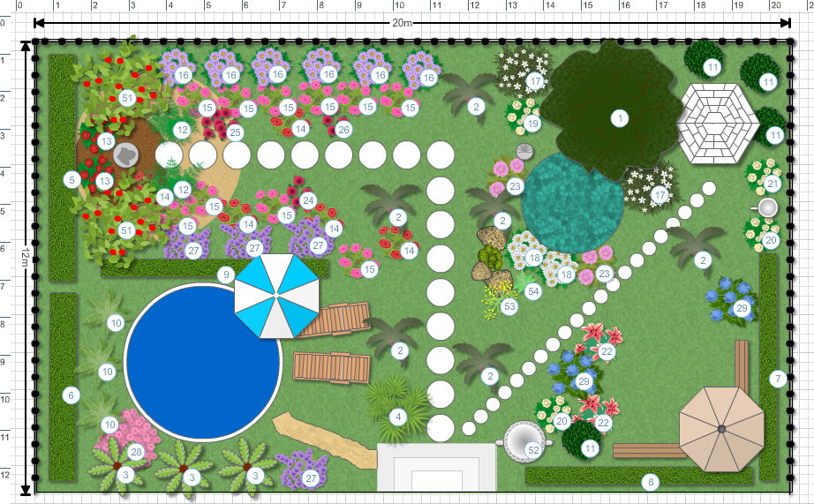Click label 29 on hydrangea beside hedge 7

742,308
